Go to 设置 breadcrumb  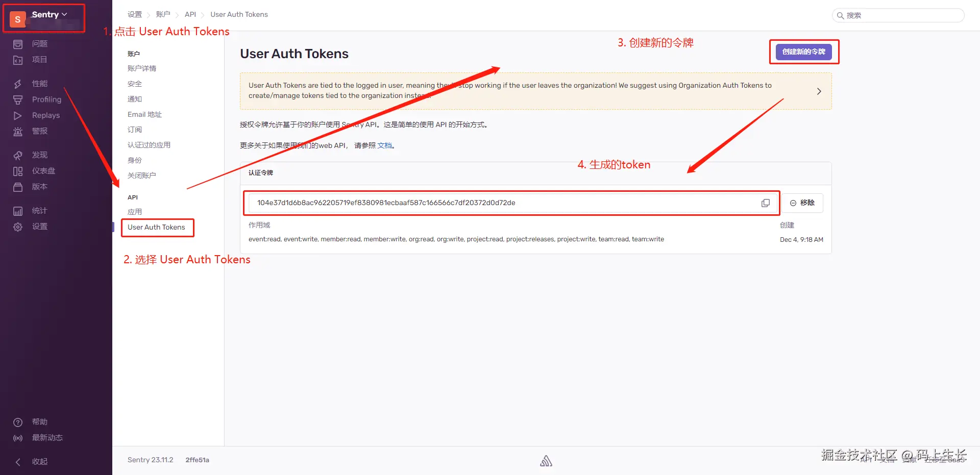(x=135, y=14)
